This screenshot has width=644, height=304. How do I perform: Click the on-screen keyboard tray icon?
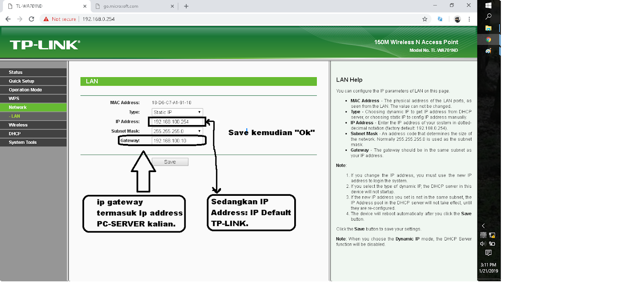tap(483, 235)
